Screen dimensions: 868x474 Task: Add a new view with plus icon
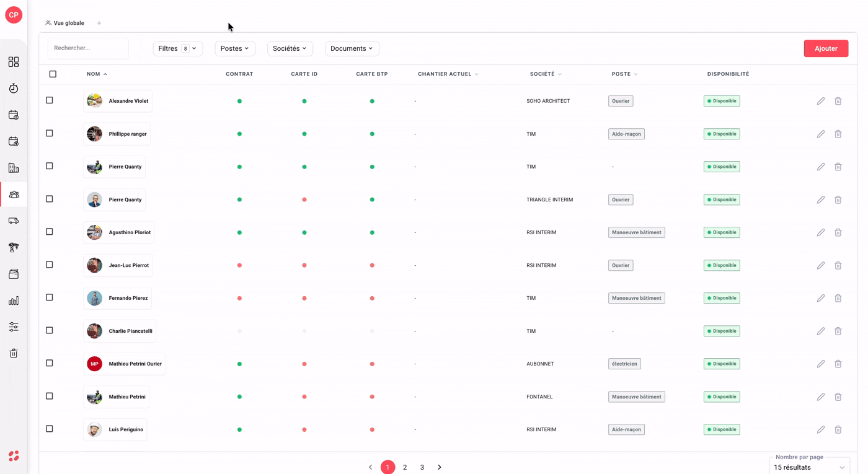99,23
